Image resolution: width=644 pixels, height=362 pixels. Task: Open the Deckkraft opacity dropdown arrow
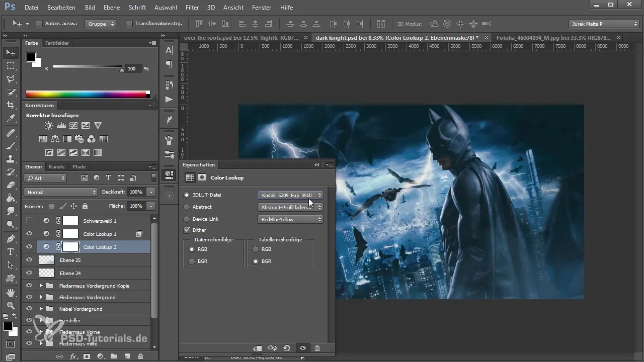click(x=151, y=192)
